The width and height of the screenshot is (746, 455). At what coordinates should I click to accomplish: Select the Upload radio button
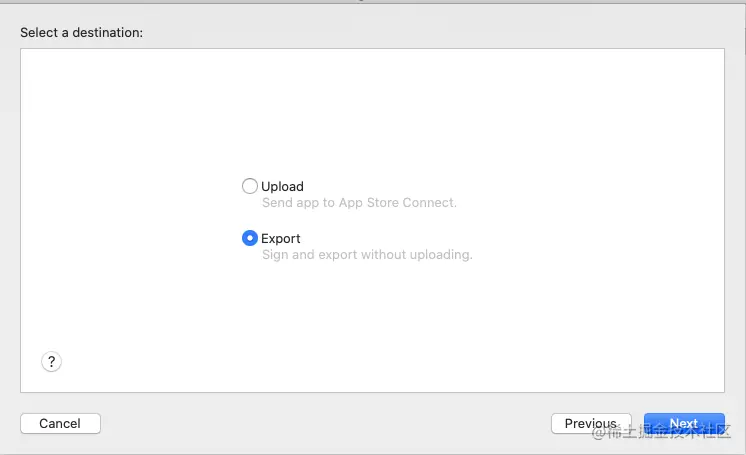250,186
